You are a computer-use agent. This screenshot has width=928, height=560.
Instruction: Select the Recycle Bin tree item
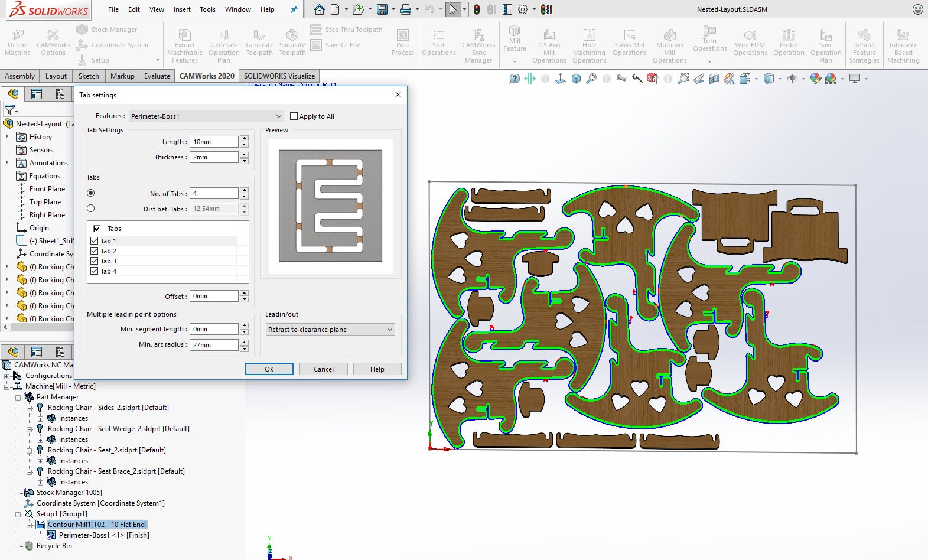click(x=54, y=546)
